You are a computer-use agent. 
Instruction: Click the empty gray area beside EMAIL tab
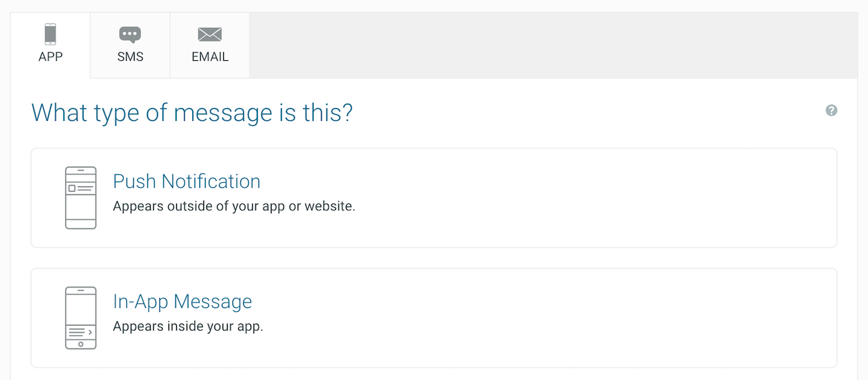(x=554, y=45)
